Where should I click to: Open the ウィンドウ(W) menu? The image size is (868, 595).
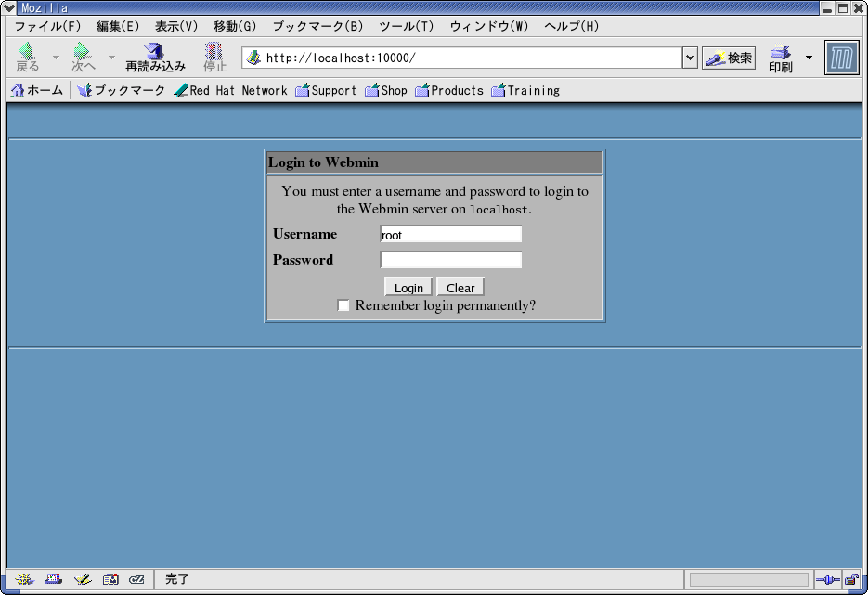pyautogui.click(x=489, y=26)
